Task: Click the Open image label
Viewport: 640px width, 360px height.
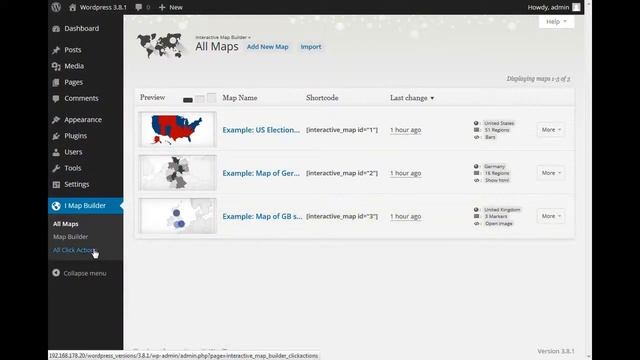Action: [x=499, y=224]
